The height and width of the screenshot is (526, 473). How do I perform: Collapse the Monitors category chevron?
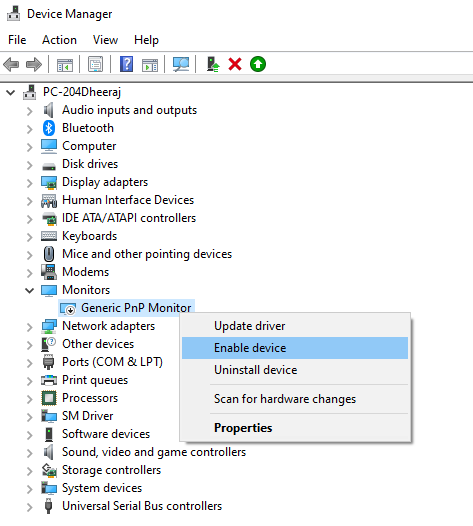pos(30,290)
